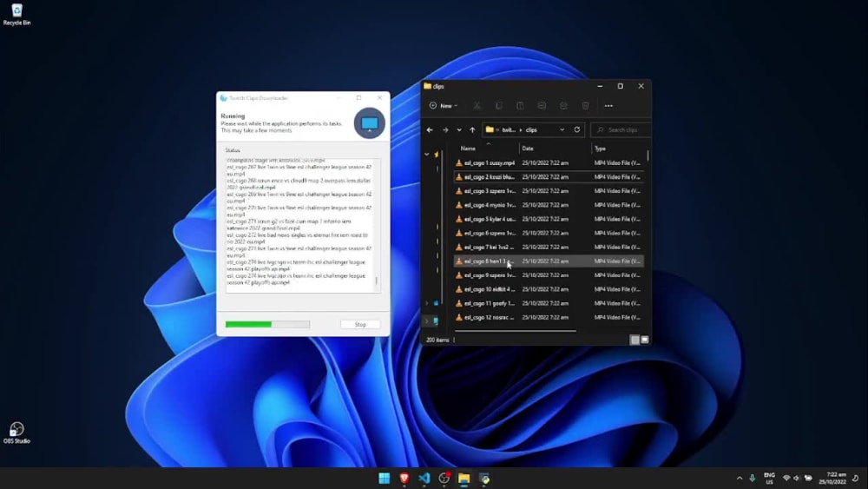
Task: Select file esl_csgo 3 szpero
Action: [549, 191]
